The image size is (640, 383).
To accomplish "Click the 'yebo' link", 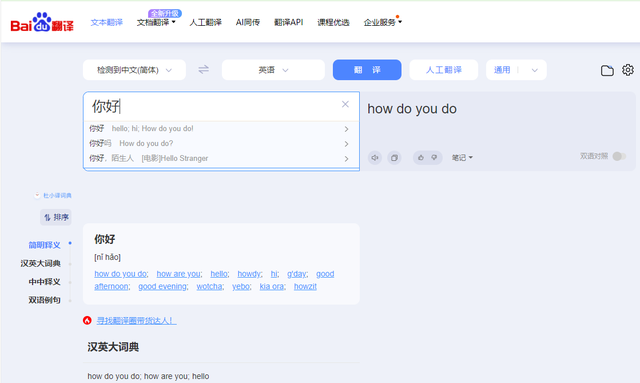I will point(241,287).
